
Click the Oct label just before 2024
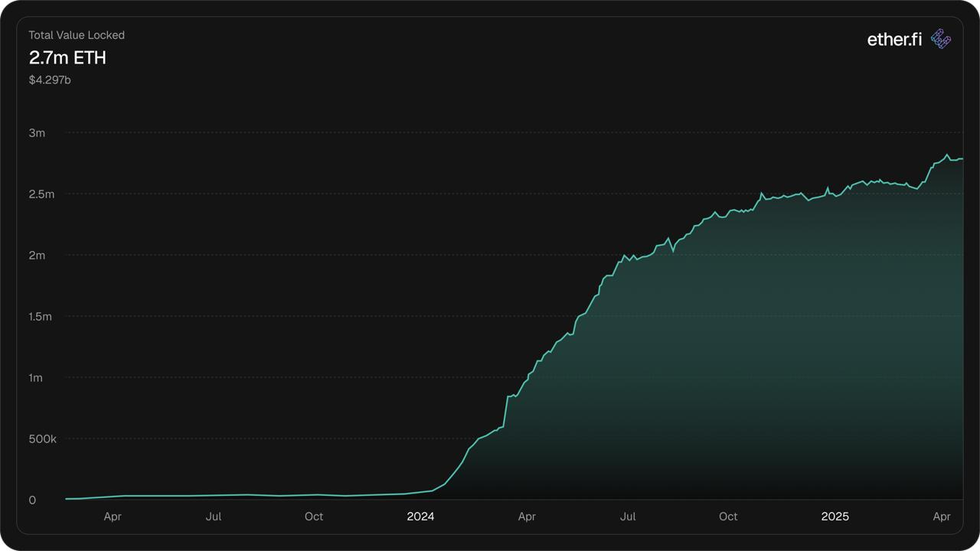314,517
